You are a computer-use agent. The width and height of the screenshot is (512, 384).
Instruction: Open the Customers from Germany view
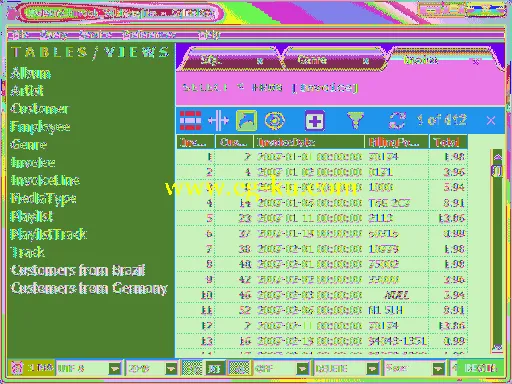[89, 288]
